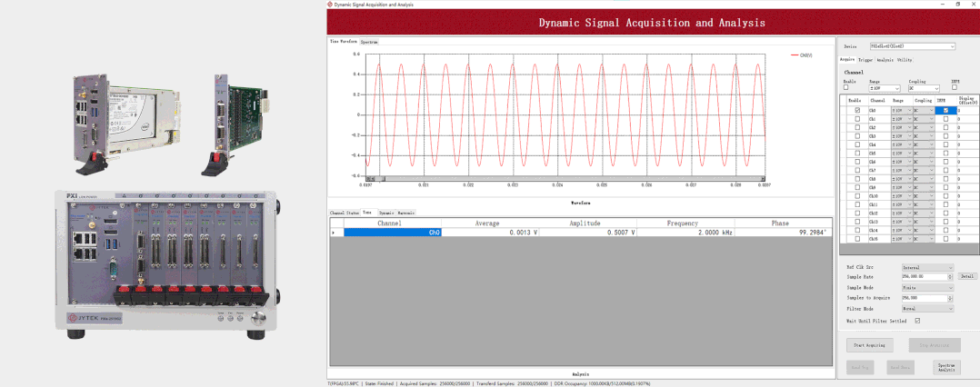Click the Ch0(V) legend entry on the plot

pos(802,55)
